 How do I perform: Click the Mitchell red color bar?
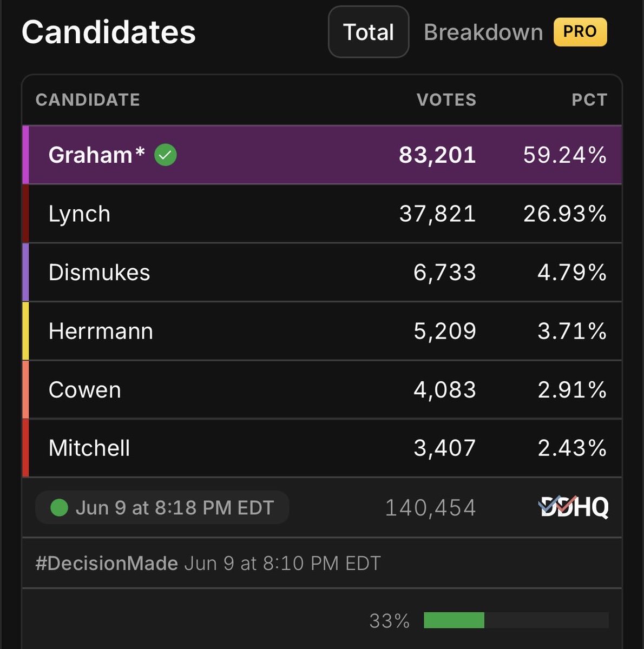point(25,448)
